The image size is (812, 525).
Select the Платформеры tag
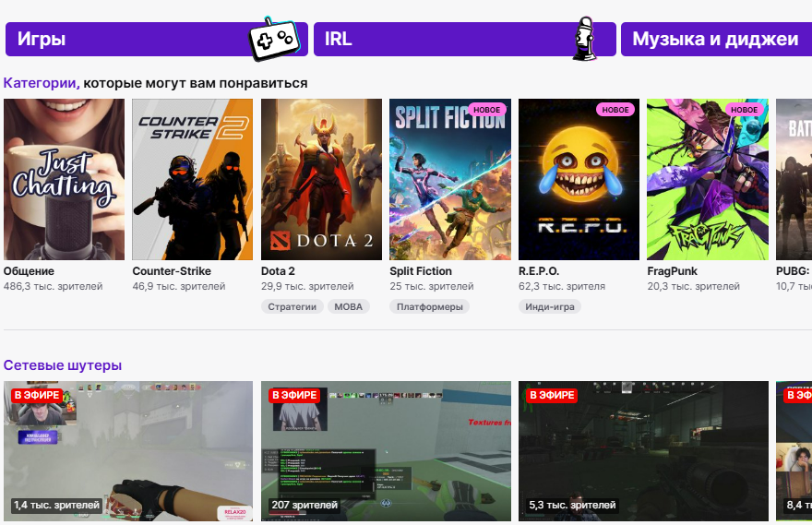tap(430, 306)
